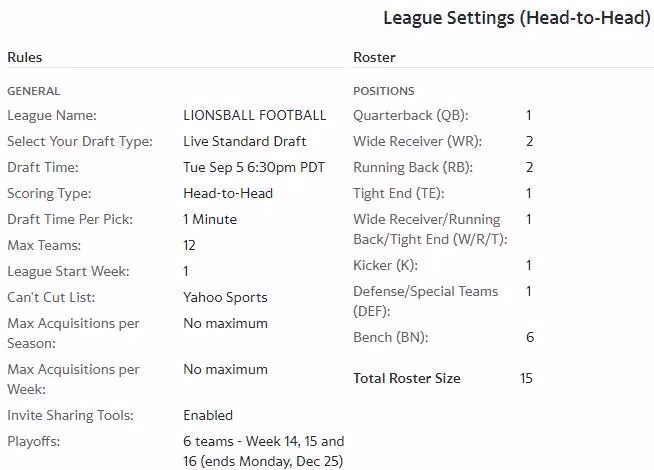
Task: Click the LIONSBALL FOOTBALL league name
Action: [254, 115]
